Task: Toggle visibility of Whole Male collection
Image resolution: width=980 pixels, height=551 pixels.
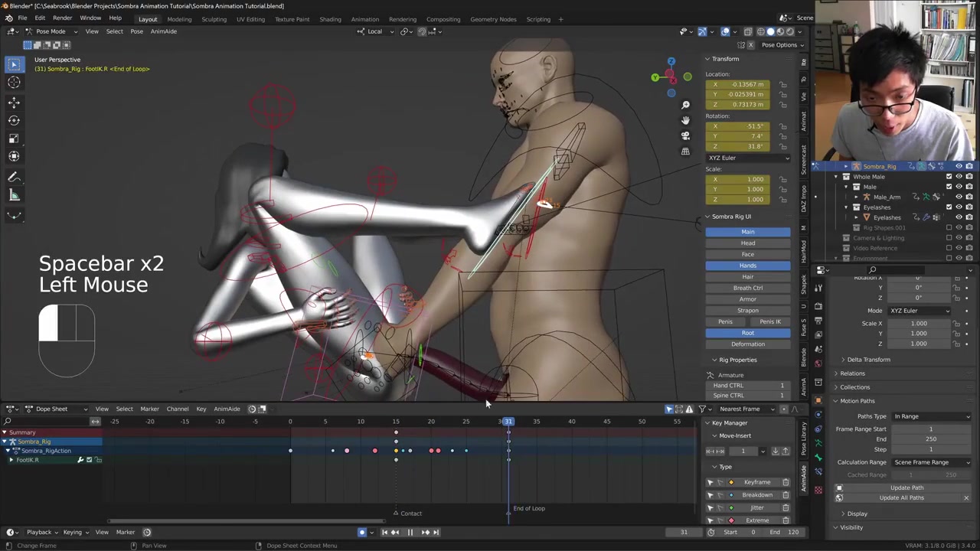Action: coord(959,177)
